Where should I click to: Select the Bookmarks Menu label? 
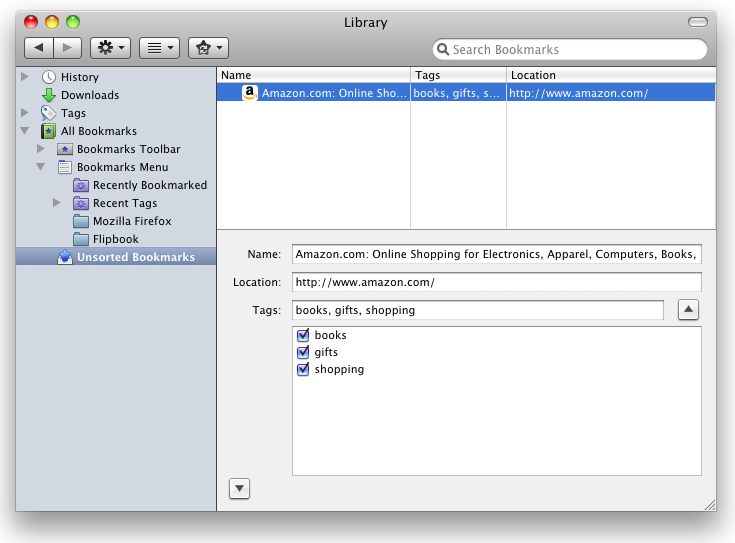click(122, 167)
